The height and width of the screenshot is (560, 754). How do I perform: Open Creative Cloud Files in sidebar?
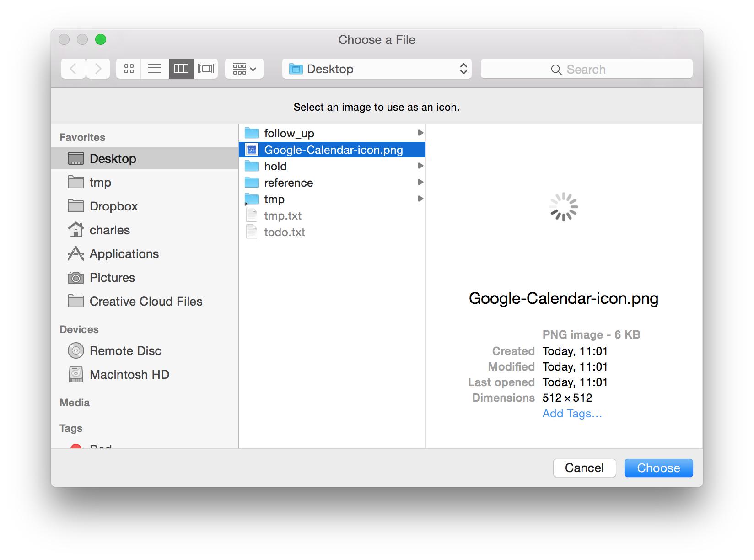pos(145,302)
